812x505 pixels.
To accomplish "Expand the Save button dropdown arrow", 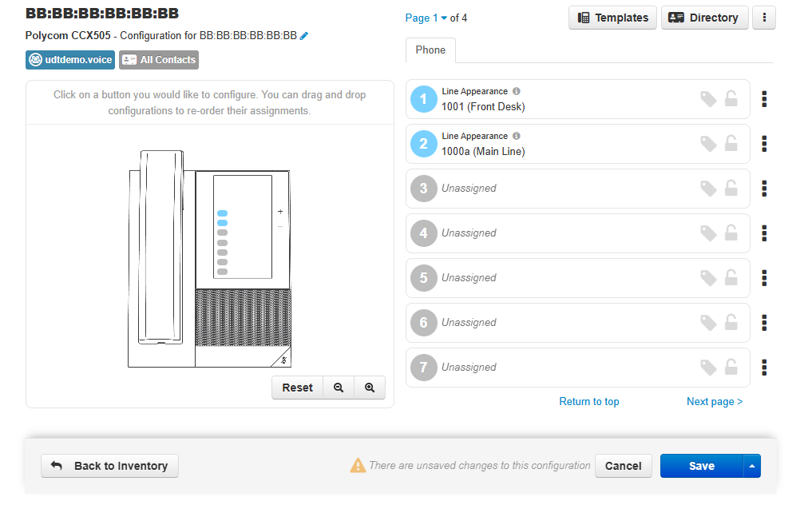I will click(x=751, y=466).
